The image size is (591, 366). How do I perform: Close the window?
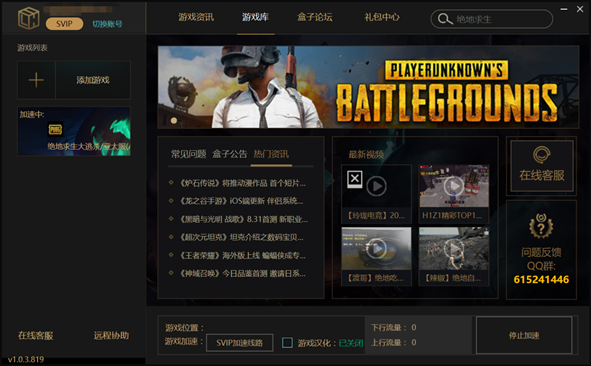click(580, 9)
